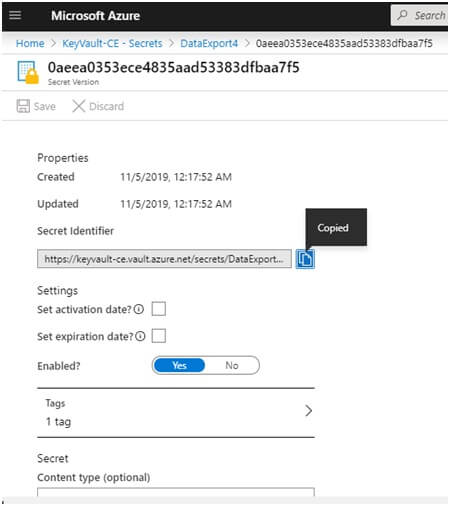Click the Secret Version subtitle
The image size is (450, 506).
[x=73, y=82]
